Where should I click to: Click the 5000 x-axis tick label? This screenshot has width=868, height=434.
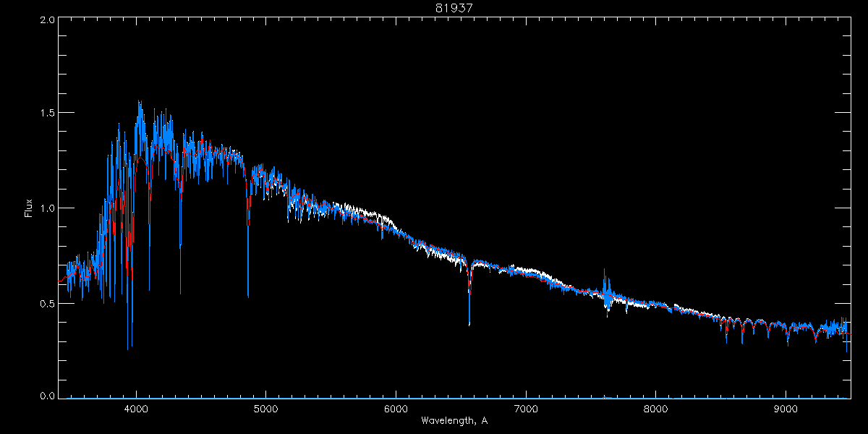tap(265, 407)
